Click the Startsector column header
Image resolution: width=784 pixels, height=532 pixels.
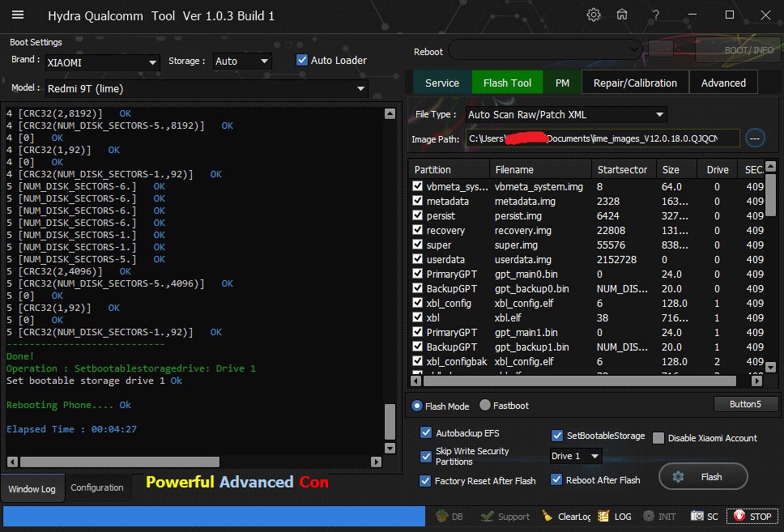pyautogui.click(x=624, y=169)
